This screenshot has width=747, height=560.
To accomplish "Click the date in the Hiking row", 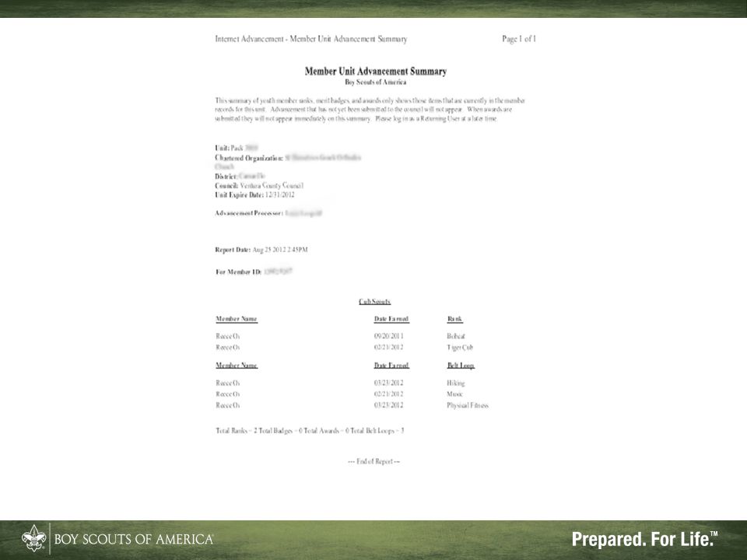I will [x=389, y=383].
